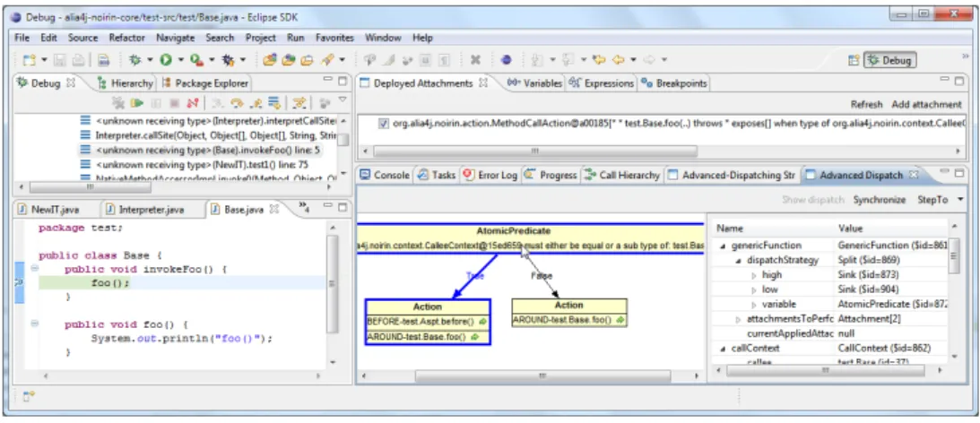Collapse invokeFoo method fold marker
The image size is (980, 423).
pyautogui.click(x=34, y=269)
